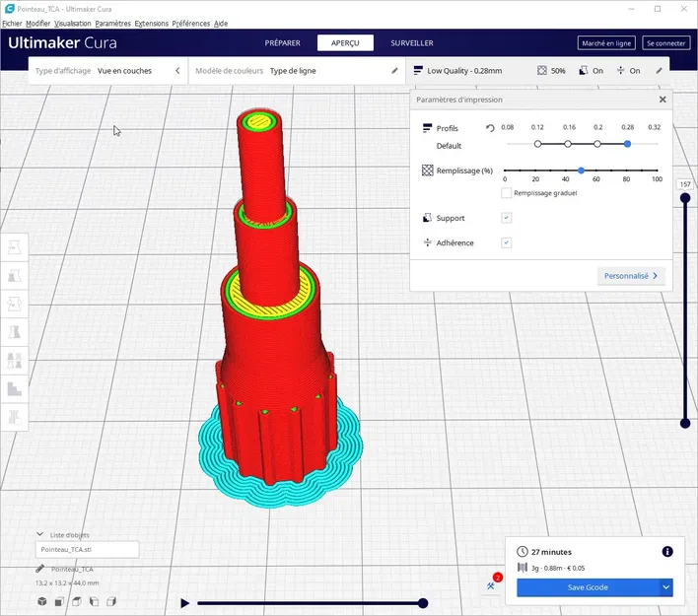The image size is (698, 616).
Task: Click the adhesion On icon in header
Action: pos(620,71)
